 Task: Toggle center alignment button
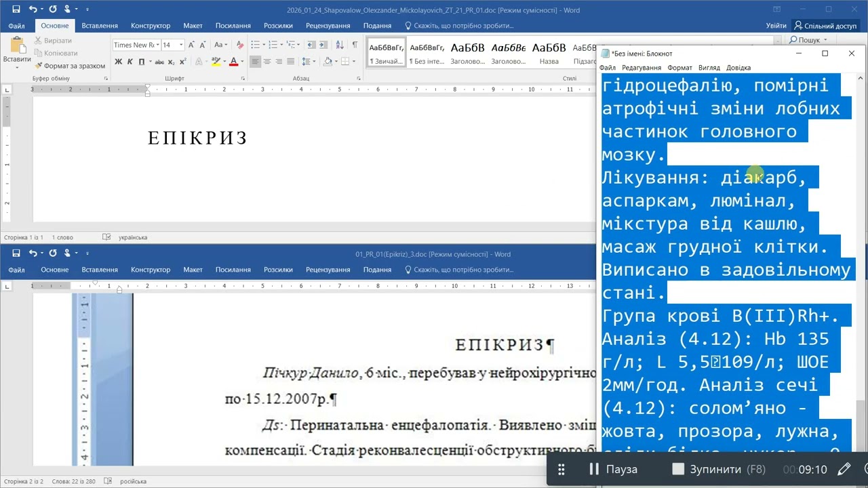(x=267, y=61)
